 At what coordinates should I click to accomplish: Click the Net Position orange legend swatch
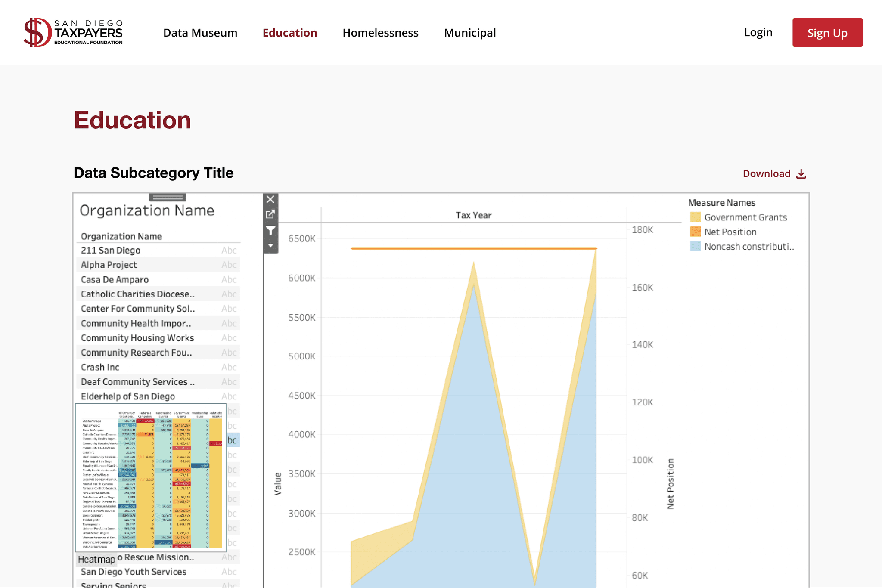pyautogui.click(x=695, y=232)
